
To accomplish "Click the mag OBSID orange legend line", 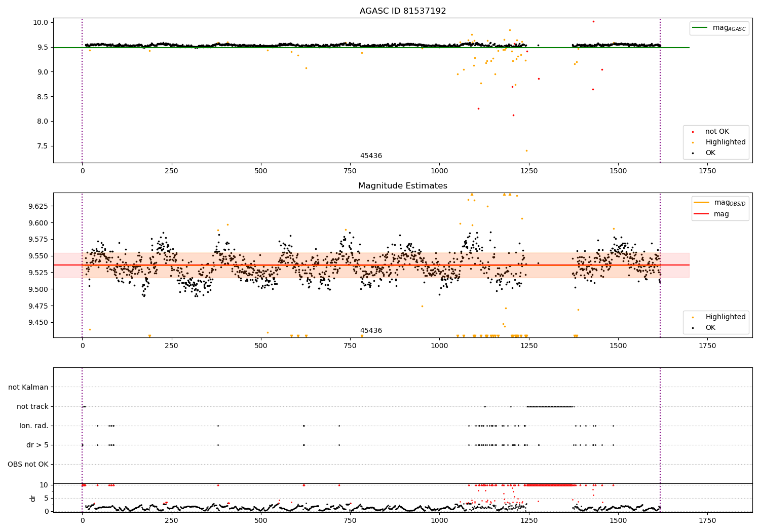I will 702,203.
